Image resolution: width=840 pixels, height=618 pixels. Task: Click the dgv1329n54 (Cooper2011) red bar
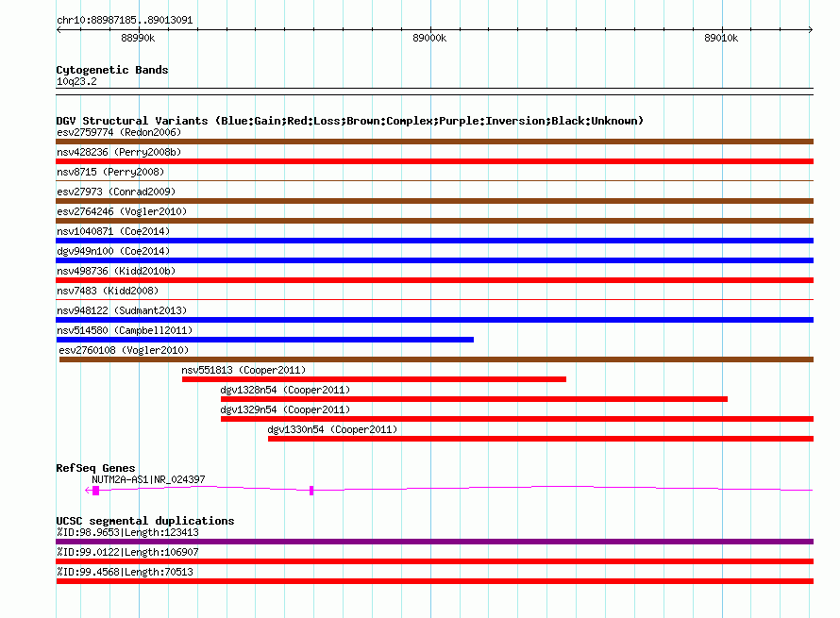pyautogui.click(x=517, y=419)
